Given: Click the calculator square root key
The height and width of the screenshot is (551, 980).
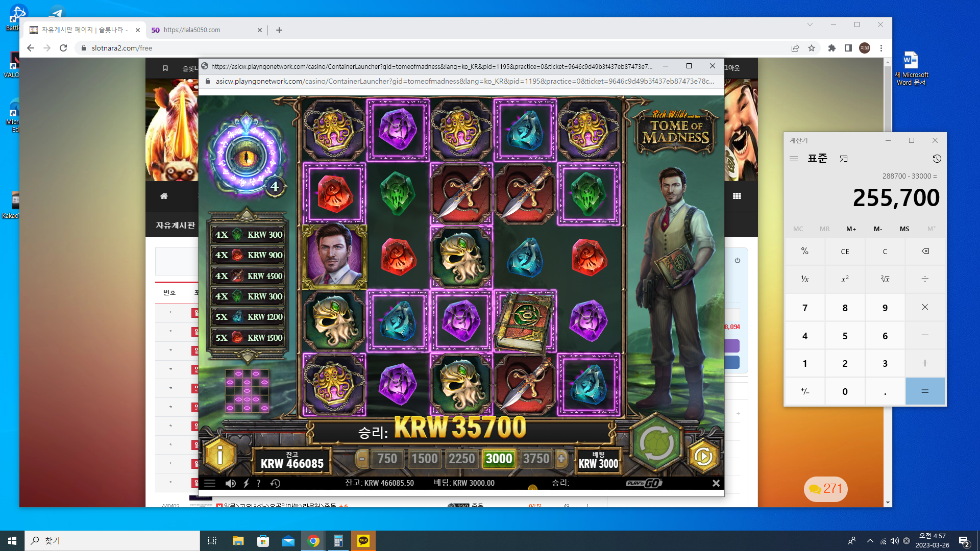Looking at the screenshot, I should coord(885,279).
